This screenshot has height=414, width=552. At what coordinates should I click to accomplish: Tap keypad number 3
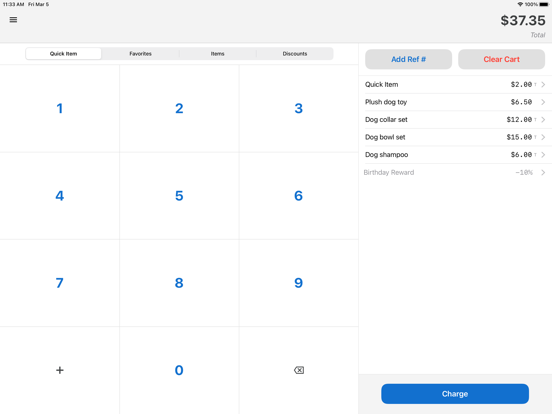pos(299,108)
